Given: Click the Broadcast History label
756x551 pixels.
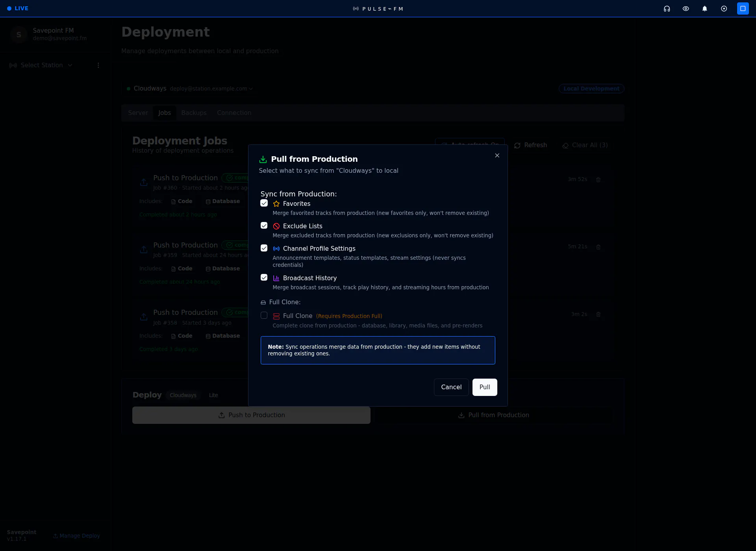Looking at the screenshot, I should pos(309,278).
